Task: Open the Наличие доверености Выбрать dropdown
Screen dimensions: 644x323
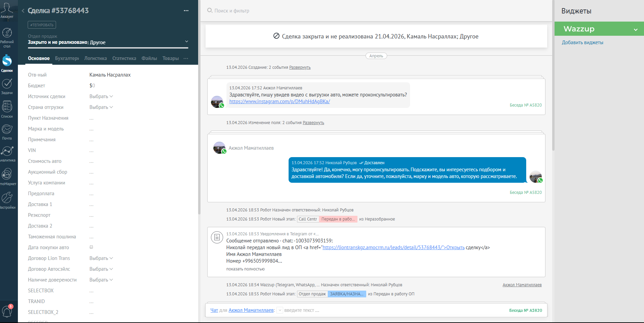Action: click(x=101, y=280)
